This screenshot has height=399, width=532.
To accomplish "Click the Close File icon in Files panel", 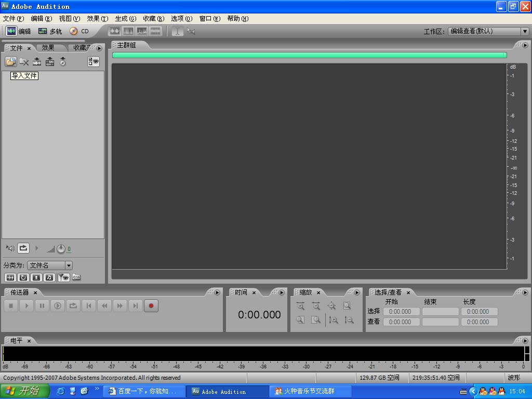I will tap(24, 62).
